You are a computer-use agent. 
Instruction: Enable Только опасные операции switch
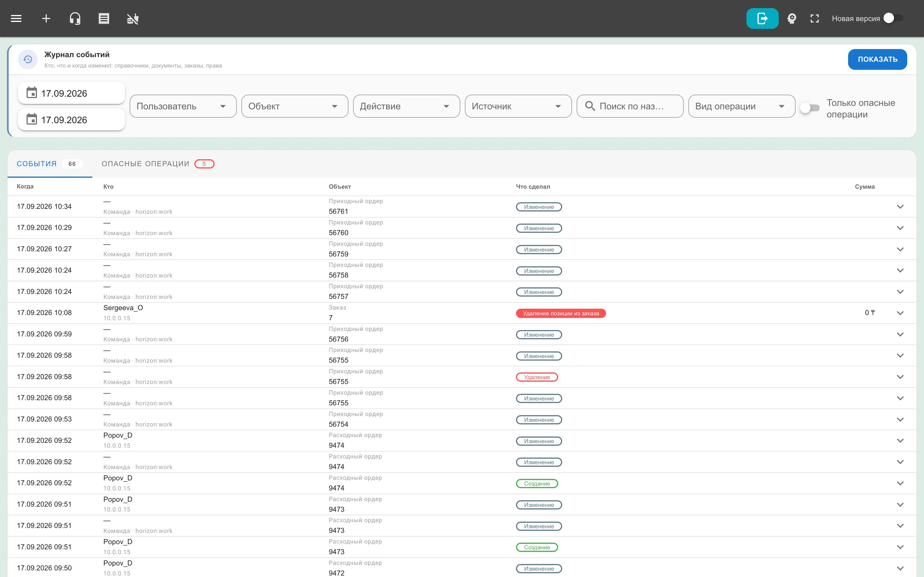click(x=810, y=108)
